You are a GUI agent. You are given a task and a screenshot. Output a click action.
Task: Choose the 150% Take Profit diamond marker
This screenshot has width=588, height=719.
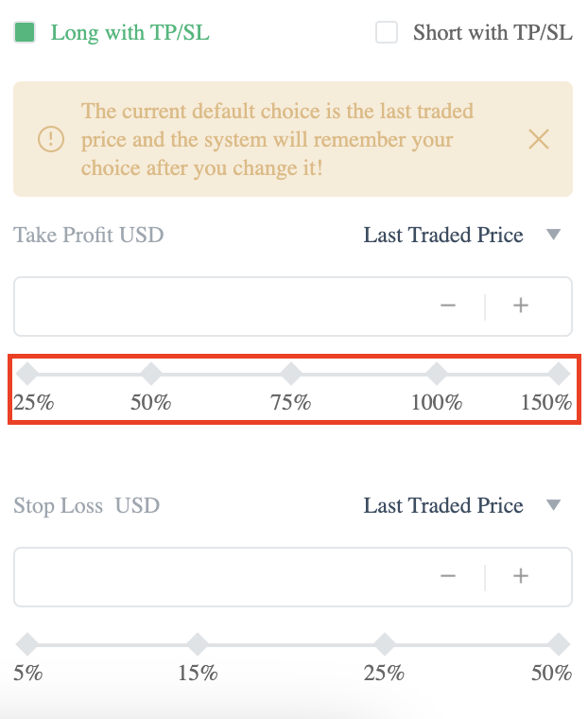tap(559, 374)
